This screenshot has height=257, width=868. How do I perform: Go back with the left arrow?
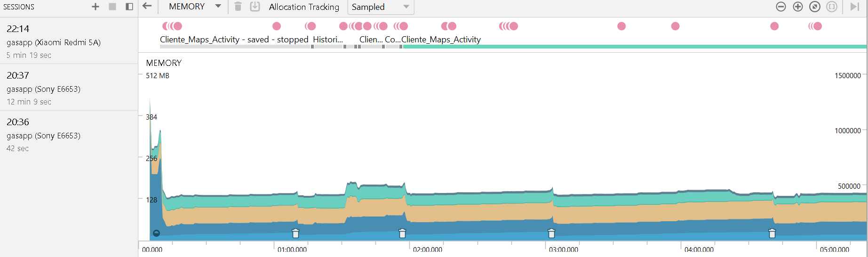(x=147, y=6)
